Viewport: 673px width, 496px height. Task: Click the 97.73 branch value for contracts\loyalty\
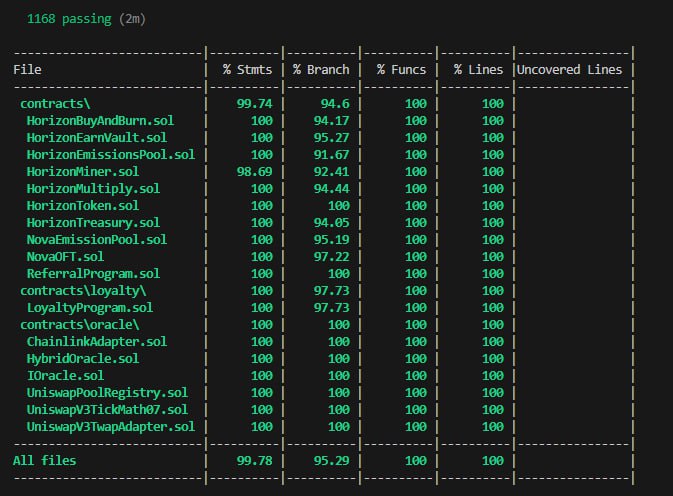click(x=331, y=290)
